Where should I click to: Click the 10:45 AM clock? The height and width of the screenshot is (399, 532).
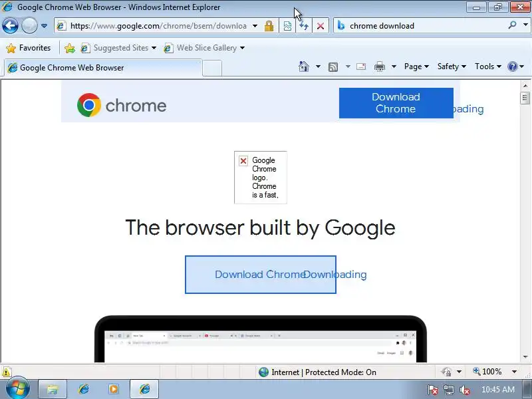(x=497, y=390)
